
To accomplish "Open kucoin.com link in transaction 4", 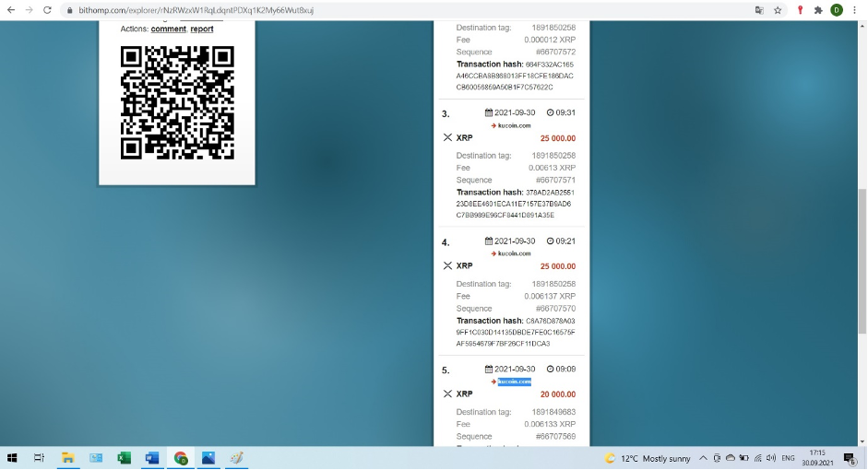I will tap(514, 253).
